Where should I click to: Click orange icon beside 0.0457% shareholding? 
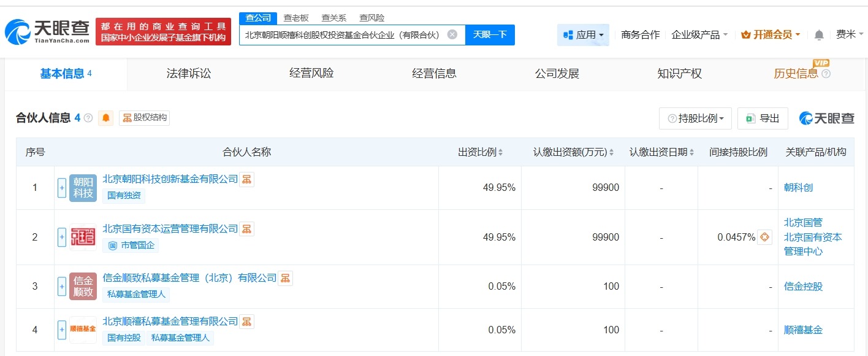(764, 237)
